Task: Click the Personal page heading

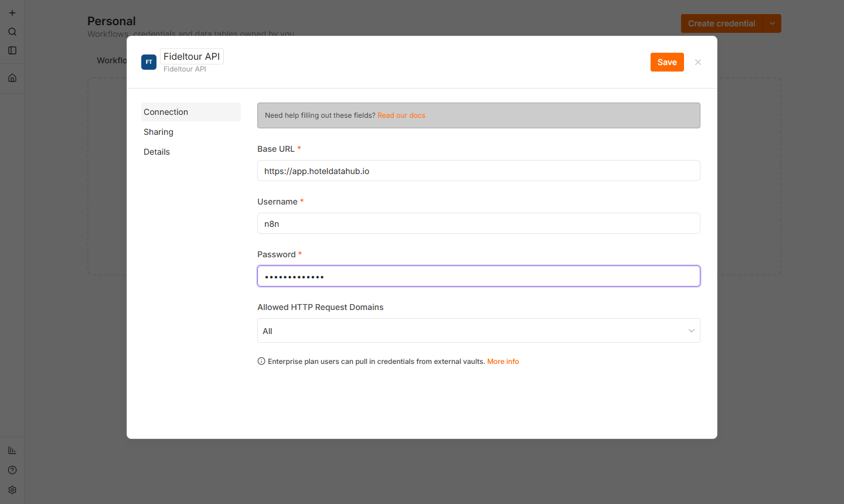Action: [x=111, y=21]
